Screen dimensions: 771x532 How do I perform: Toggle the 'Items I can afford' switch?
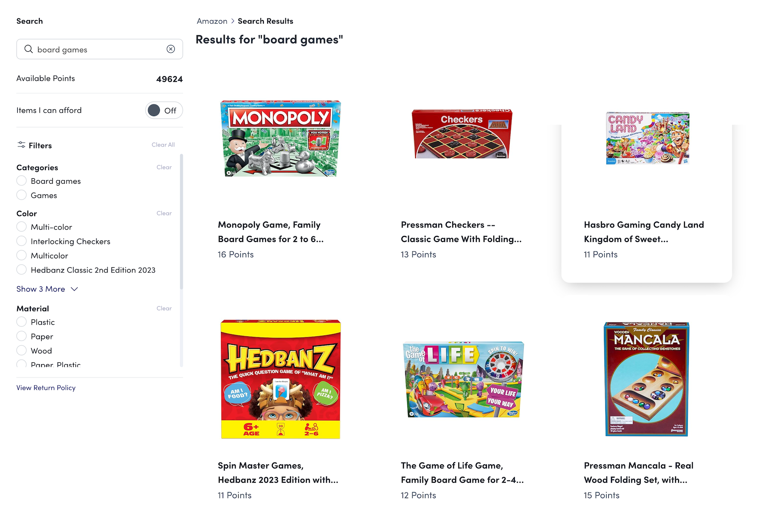[x=164, y=111]
